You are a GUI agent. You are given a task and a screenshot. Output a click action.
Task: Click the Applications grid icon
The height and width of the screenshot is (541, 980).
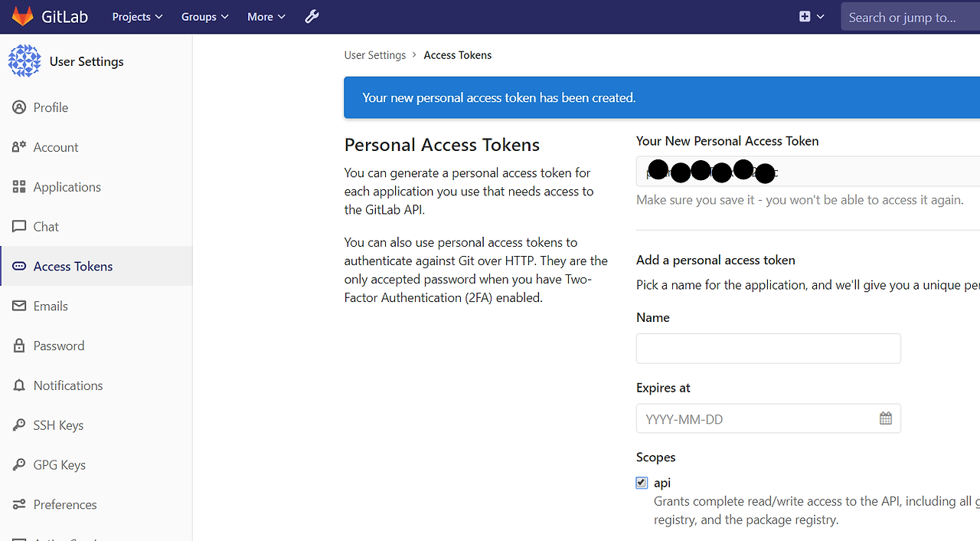click(18, 186)
